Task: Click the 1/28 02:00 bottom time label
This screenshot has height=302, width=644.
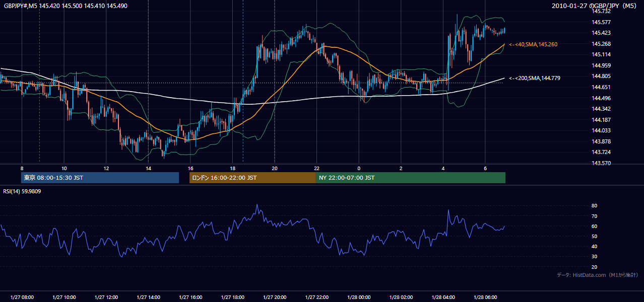Action: [x=401, y=297]
